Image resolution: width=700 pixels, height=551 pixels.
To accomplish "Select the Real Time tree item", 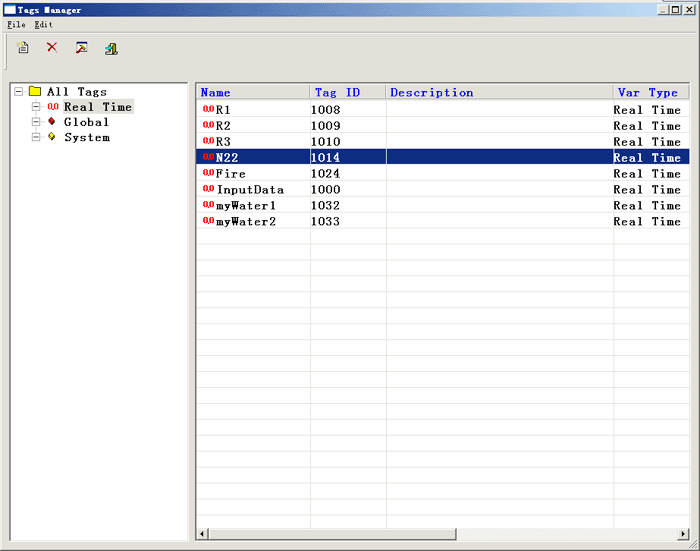I will tap(98, 107).
